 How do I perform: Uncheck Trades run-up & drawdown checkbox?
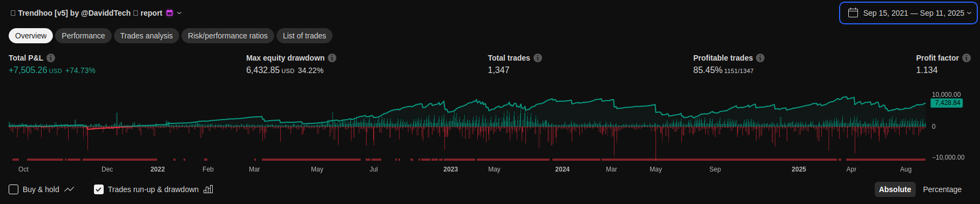99,189
